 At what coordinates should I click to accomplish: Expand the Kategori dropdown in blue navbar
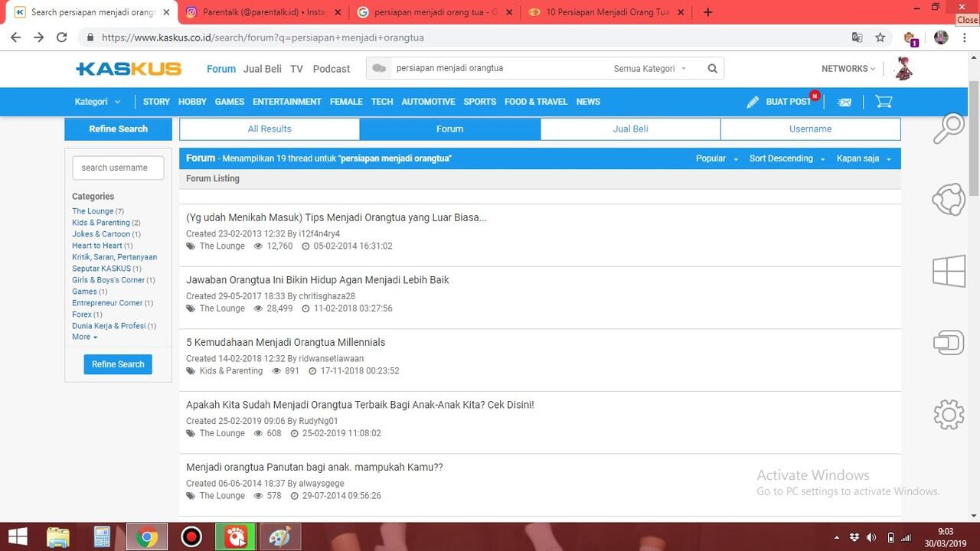click(x=97, y=102)
